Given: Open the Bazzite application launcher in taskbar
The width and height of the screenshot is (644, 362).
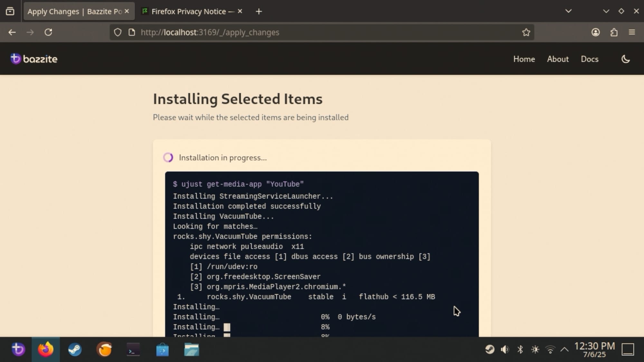Looking at the screenshot, I should coord(18,349).
